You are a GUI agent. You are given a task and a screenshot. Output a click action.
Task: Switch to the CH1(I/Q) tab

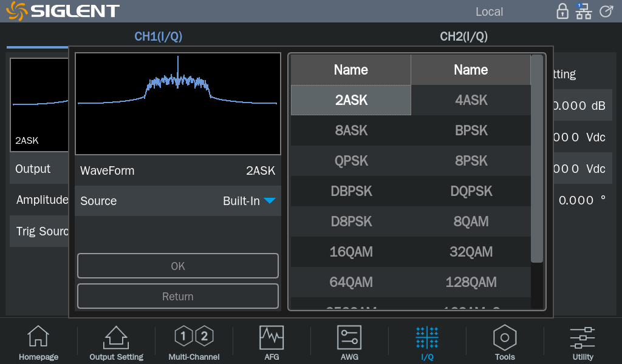158,36
